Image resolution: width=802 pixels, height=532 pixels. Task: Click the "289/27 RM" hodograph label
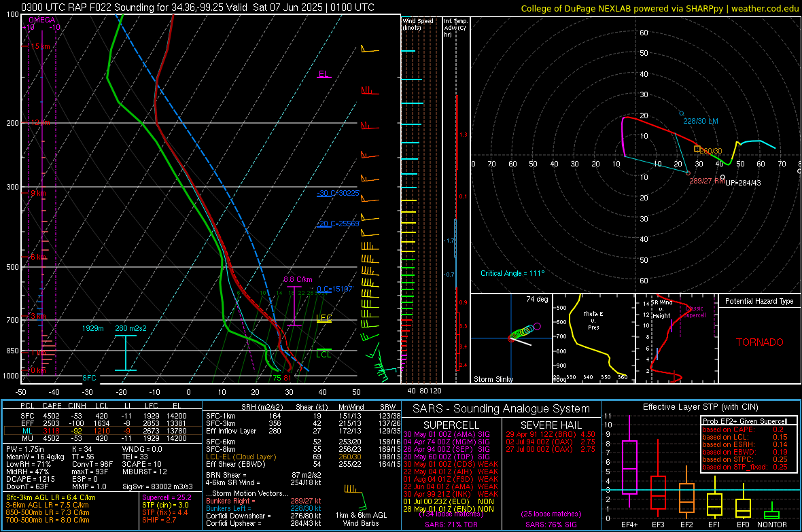[x=707, y=181]
